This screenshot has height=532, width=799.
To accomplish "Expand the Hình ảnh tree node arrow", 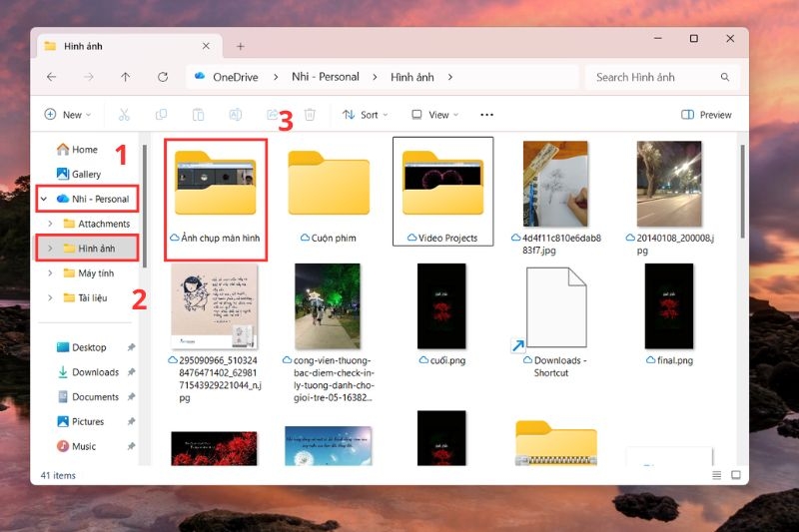I will tap(50, 248).
